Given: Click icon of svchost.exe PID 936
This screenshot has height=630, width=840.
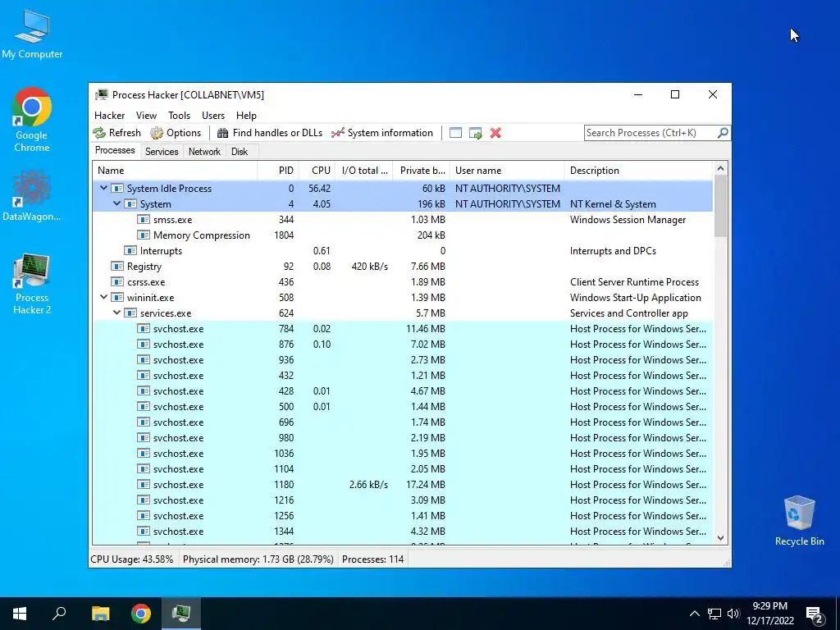Looking at the screenshot, I should pos(144,359).
